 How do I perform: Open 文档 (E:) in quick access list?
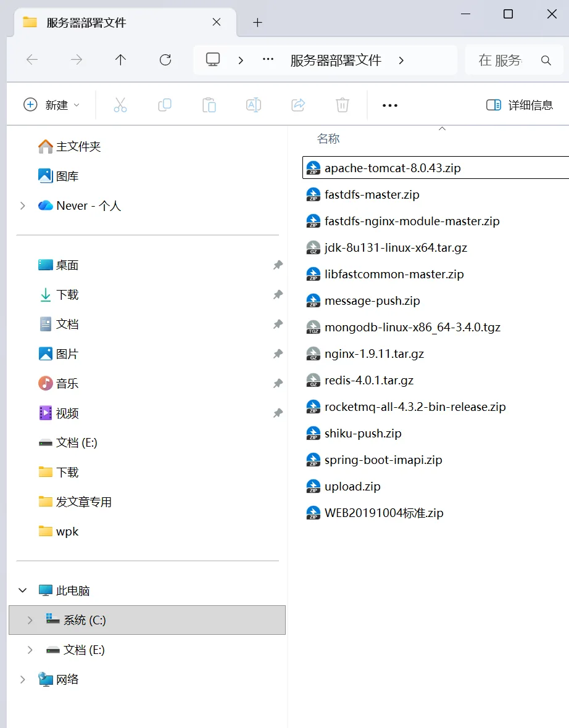coord(68,443)
